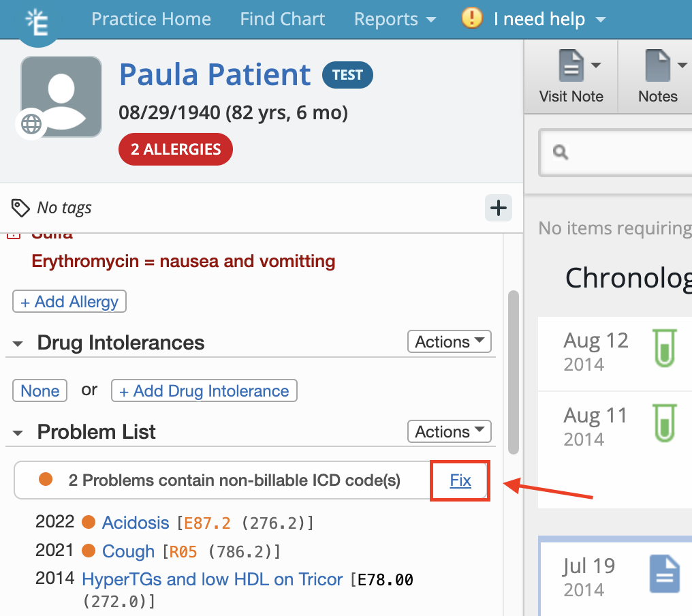Click the Fix link for non-billable ICD codes
Viewport: 692px width, 616px height.
click(460, 480)
